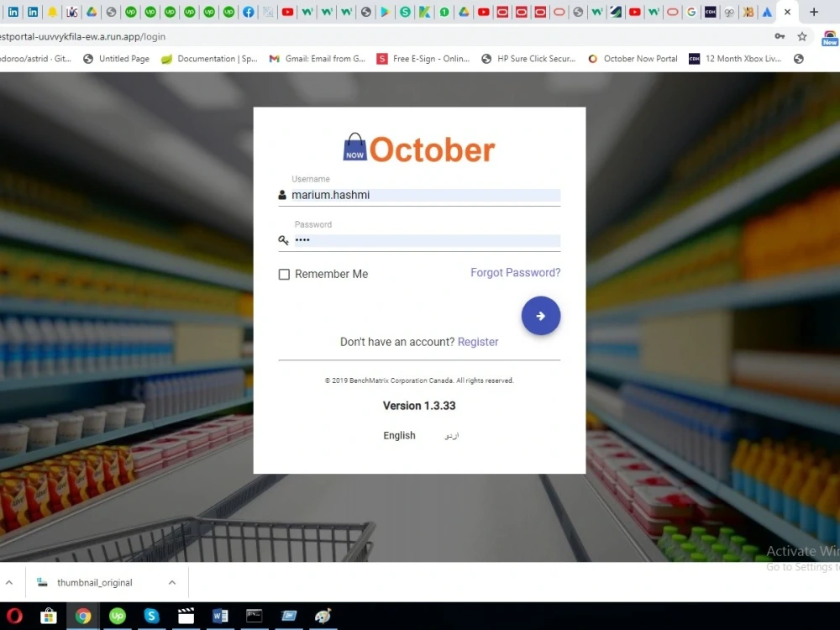The height and width of the screenshot is (630, 840).
Task: Open the HP Sure Click Secur... bookmark
Action: pyautogui.click(x=528, y=59)
